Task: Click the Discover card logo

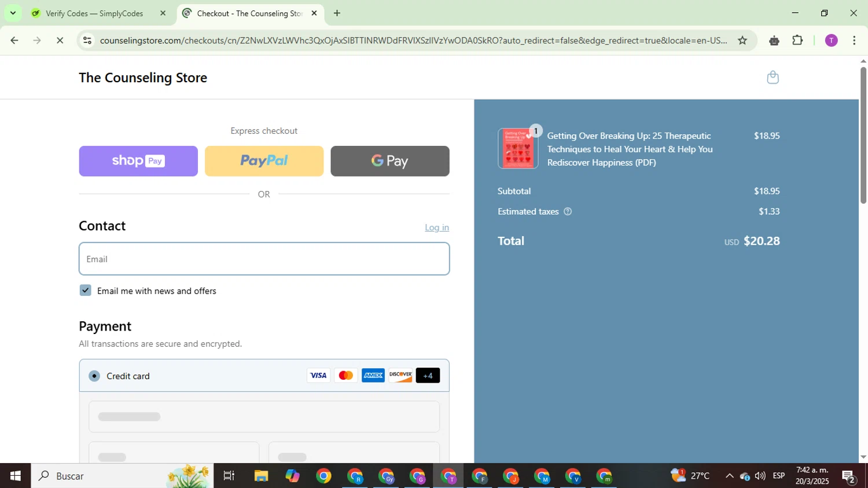Action: (x=400, y=376)
